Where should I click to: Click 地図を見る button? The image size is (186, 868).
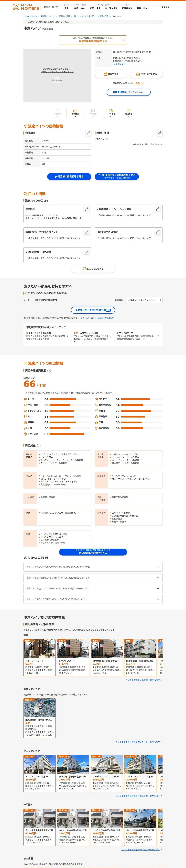[x=111, y=74]
